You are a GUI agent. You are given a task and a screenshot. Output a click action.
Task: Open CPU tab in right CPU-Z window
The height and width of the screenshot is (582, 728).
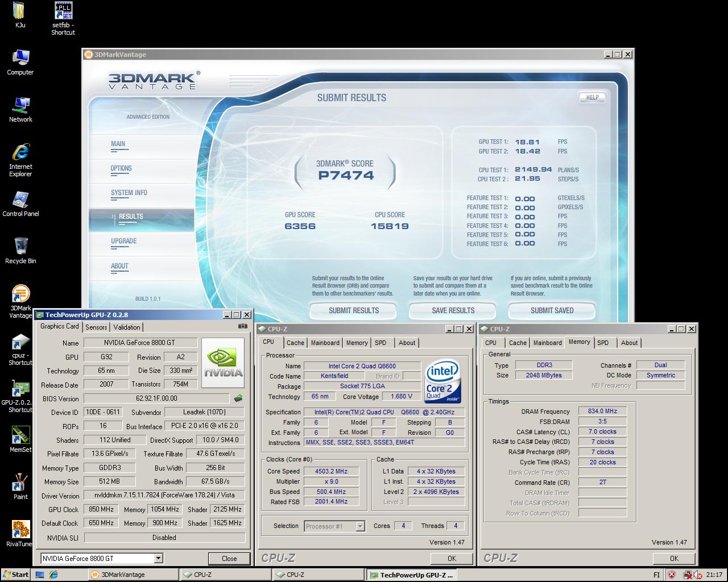point(491,343)
